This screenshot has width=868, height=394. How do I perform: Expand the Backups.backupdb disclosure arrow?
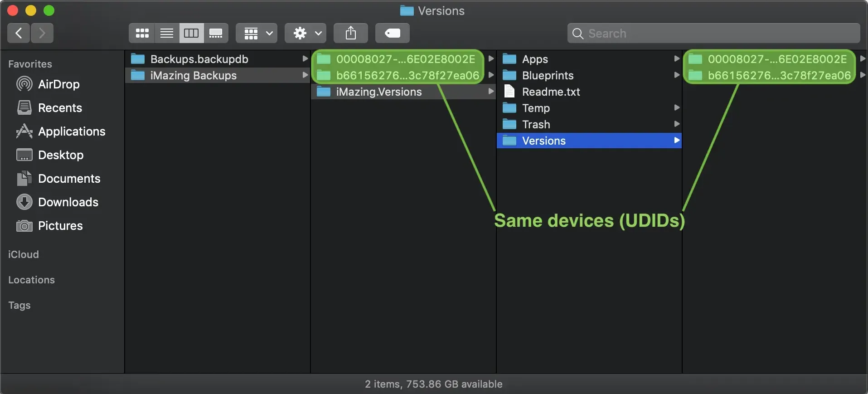305,58
